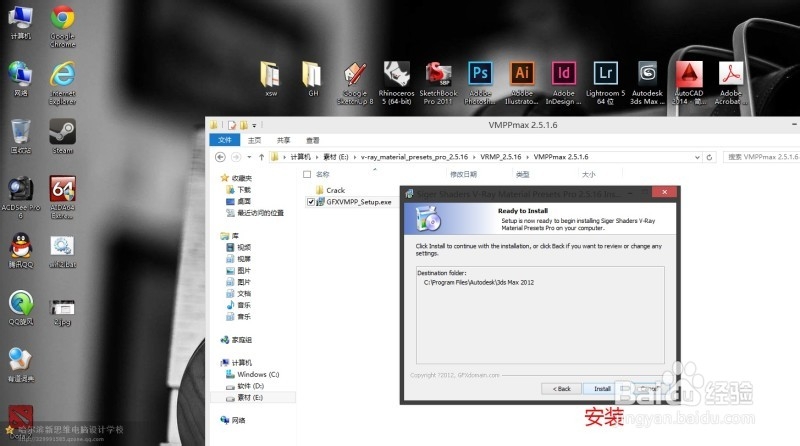Go up one folder level in Explorer
The height and width of the screenshot is (446, 800).
pos(261,157)
